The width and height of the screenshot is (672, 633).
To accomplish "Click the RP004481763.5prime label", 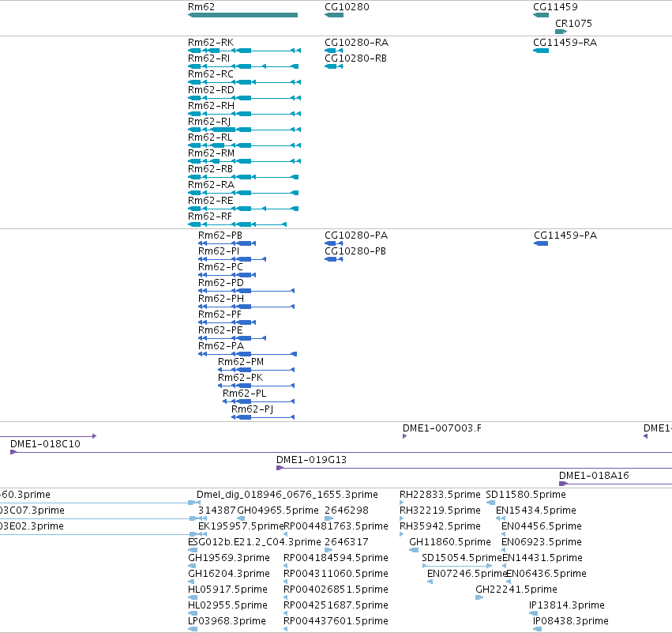I will [x=336, y=526].
